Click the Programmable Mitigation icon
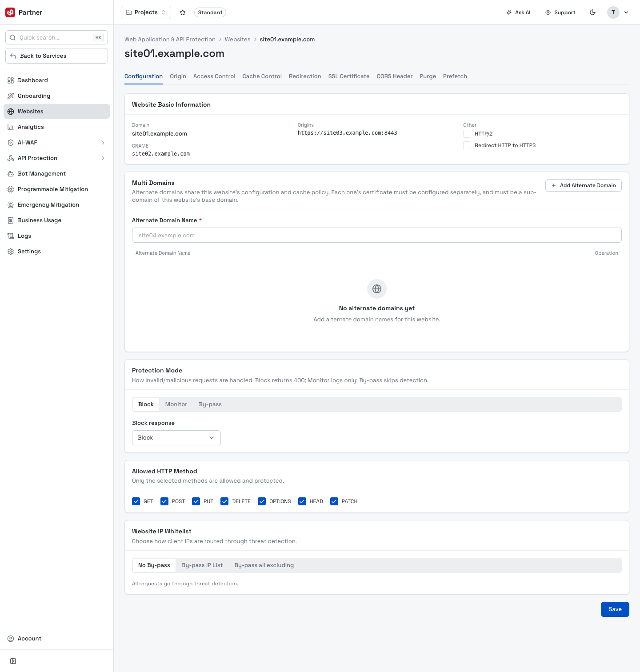The image size is (640, 672). [11, 189]
